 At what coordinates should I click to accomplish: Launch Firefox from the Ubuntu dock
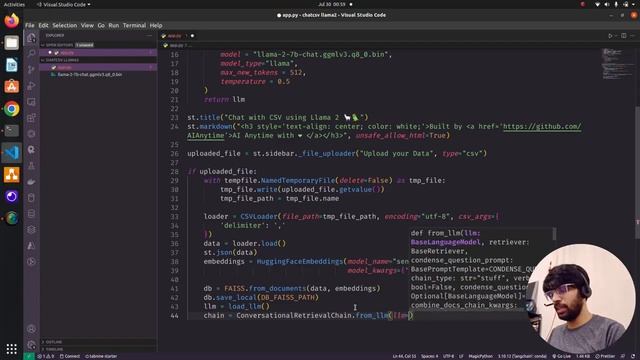pos(11,20)
